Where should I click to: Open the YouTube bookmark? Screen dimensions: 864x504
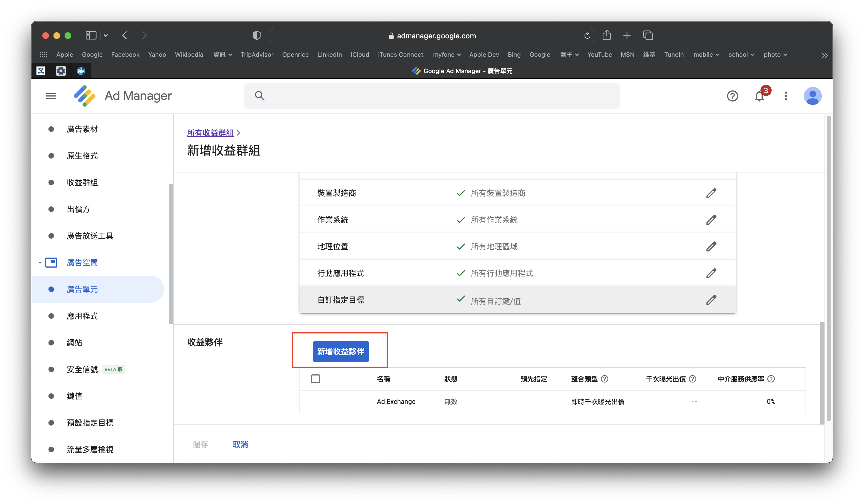pos(599,55)
